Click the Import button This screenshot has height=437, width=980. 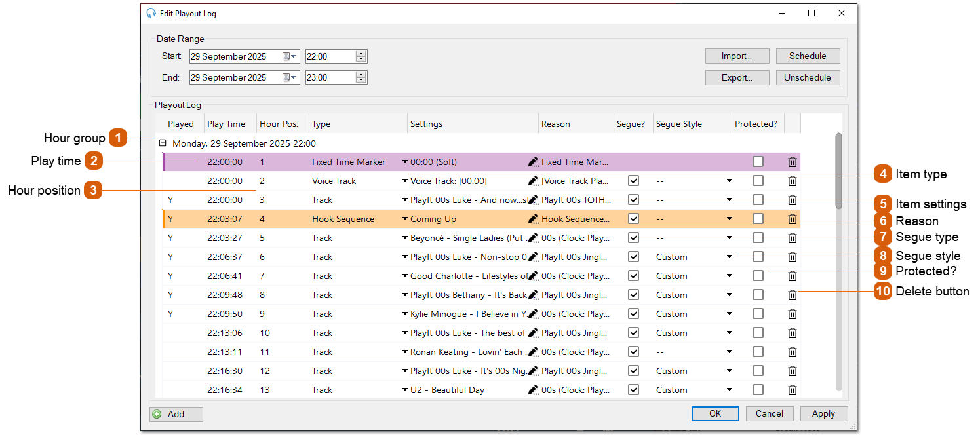[x=737, y=56]
